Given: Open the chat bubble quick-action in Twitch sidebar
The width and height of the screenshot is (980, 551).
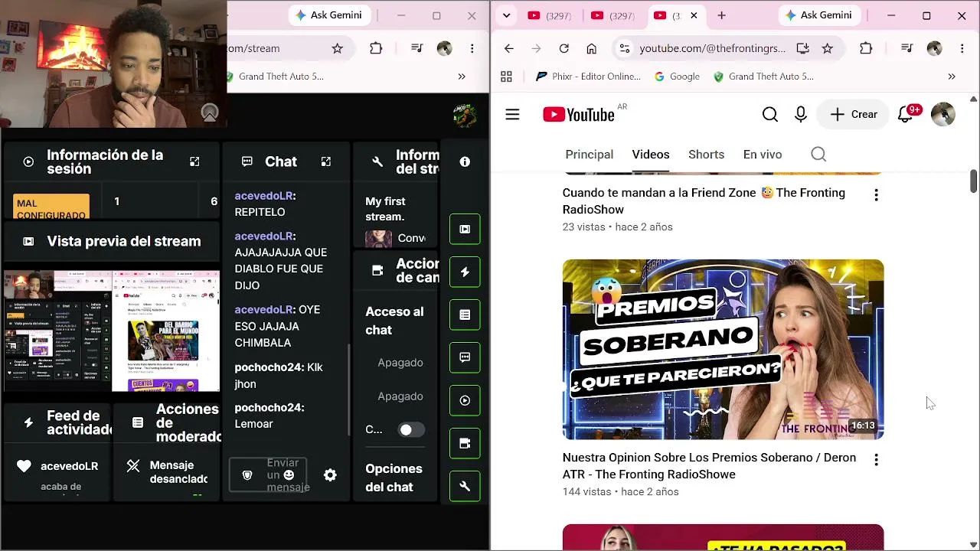Looking at the screenshot, I should click(465, 357).
